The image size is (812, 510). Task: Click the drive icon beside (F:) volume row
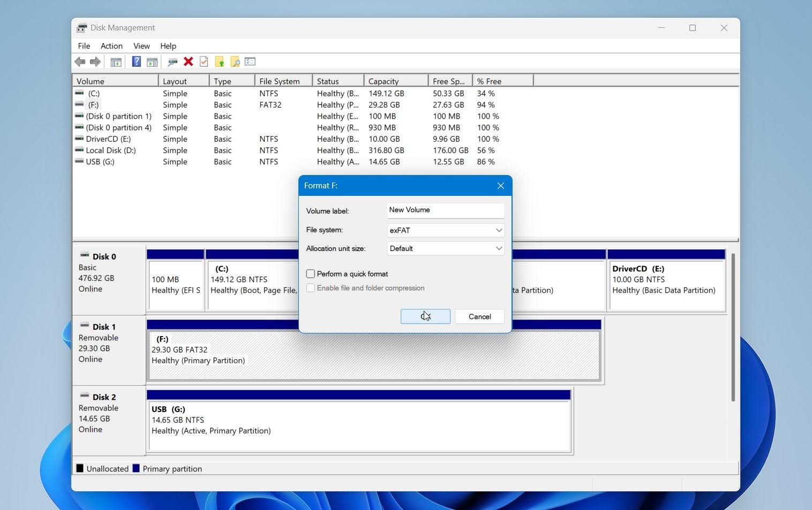(x=79, y=104)
